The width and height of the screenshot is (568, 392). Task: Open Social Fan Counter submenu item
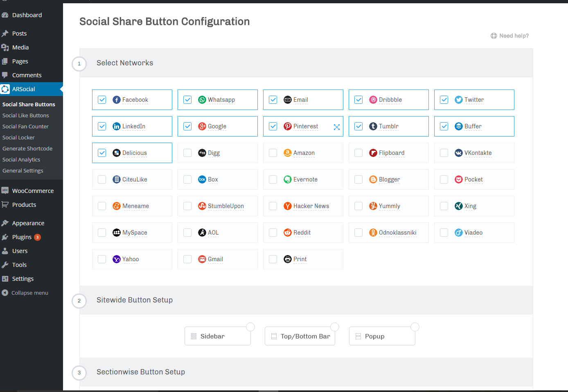[x=25, y=127]
